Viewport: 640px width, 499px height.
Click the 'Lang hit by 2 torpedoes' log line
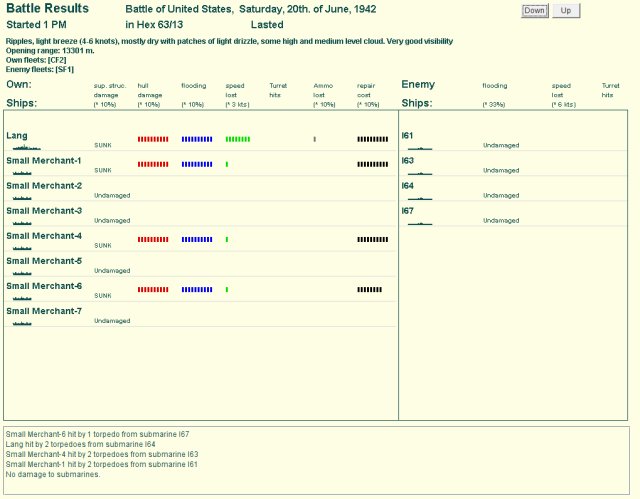click(x=81, y=444)
